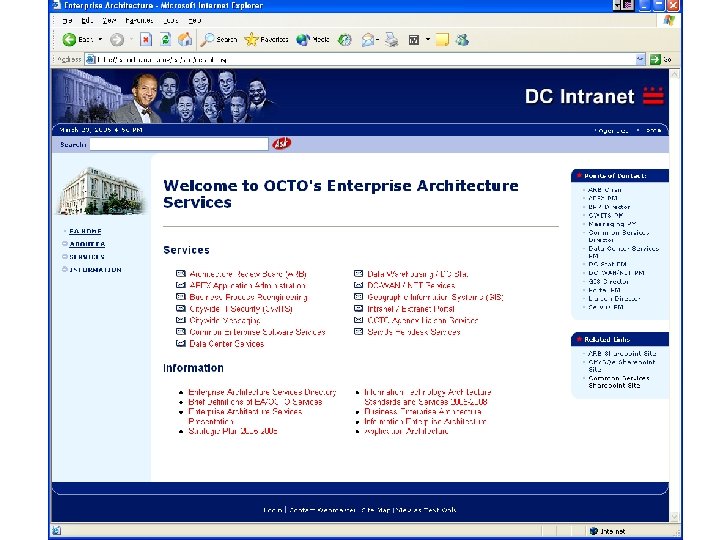Screen dimensions: 720x540
Task: Click the red Ask search icon
Action: [281, 144]
